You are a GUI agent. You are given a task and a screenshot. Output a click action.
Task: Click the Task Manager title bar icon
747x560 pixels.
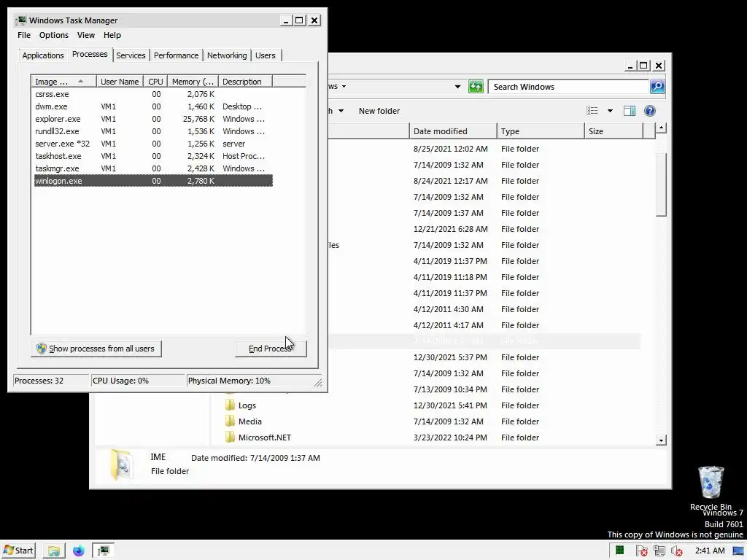tap(21, 20)
